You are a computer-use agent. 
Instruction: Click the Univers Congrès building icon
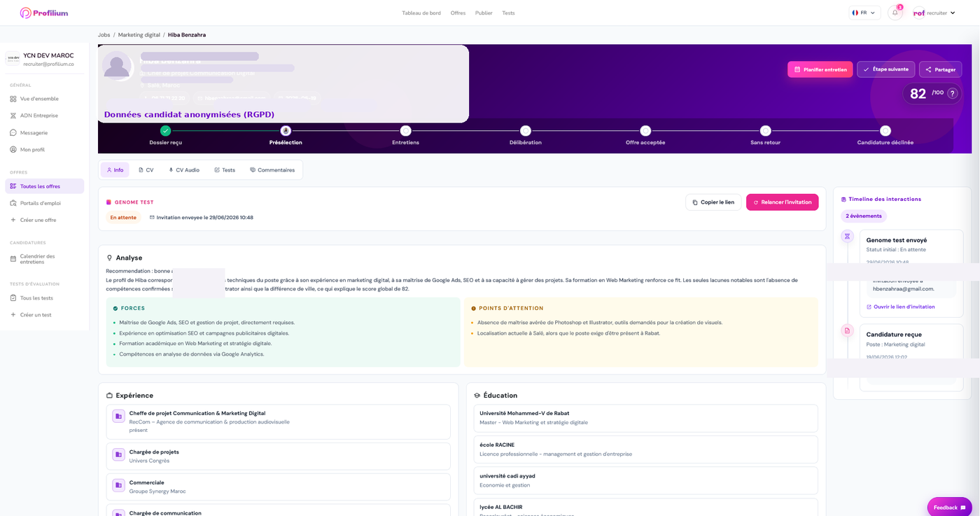[118, 454]
